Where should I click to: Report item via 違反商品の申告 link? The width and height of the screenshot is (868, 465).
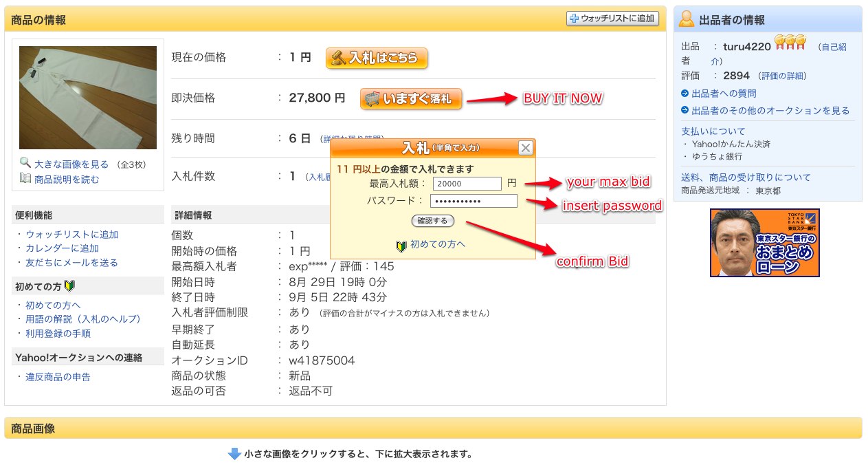pyautogui.click(x=58, y=377)
